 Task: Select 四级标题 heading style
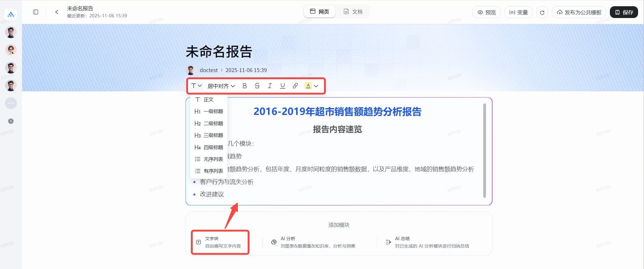coord(209,147)
